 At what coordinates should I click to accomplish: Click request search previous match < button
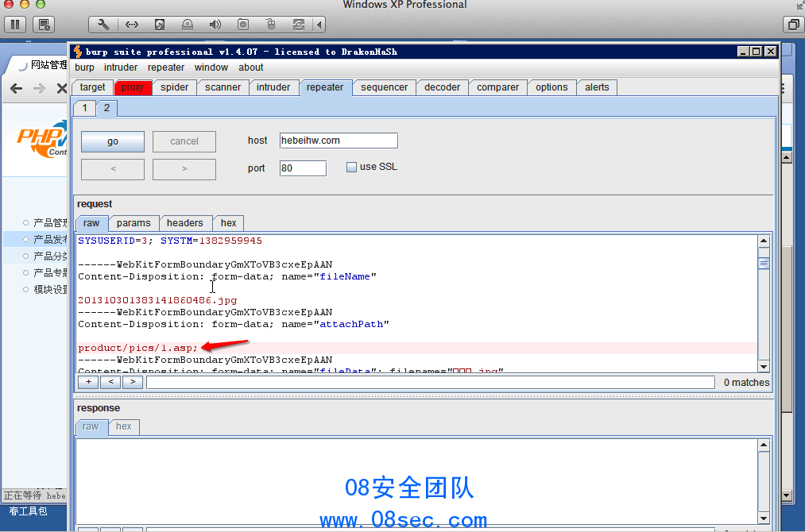click(x=111, y=382)
